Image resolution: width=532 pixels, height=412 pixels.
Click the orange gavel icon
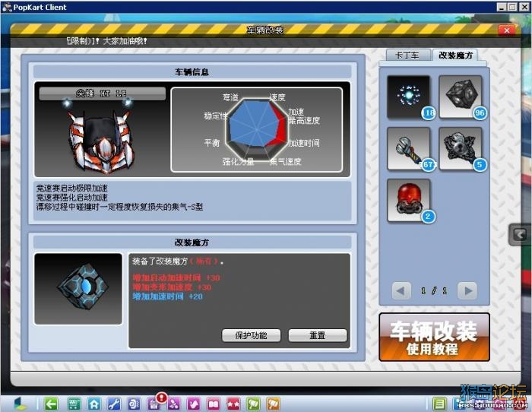pos(274,404)
